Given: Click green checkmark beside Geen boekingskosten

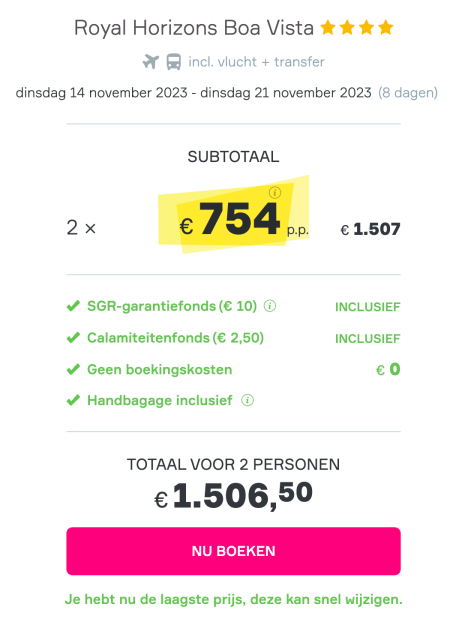Looking at the screenshot, I should point(73,370).
